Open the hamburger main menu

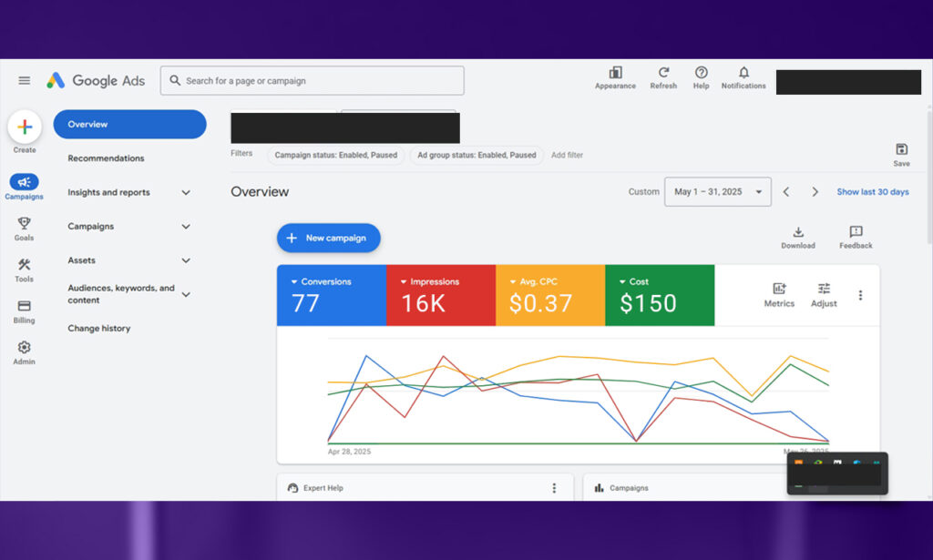25,80
